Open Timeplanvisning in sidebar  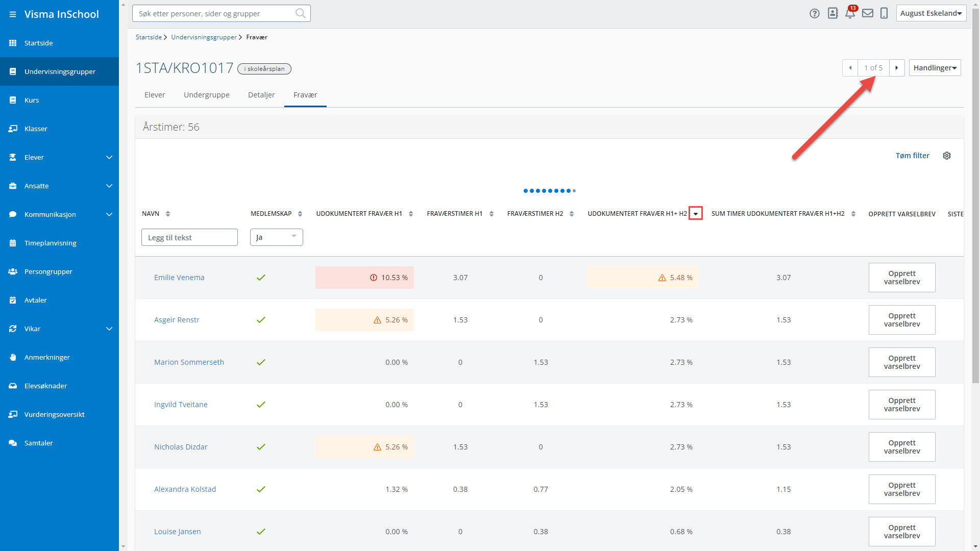tap(50, 243)
